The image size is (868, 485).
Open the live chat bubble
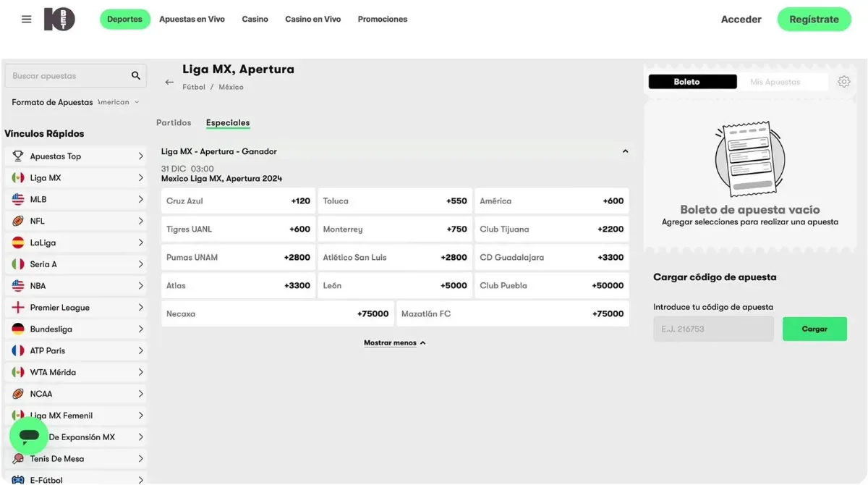click(x=29, y=436)
